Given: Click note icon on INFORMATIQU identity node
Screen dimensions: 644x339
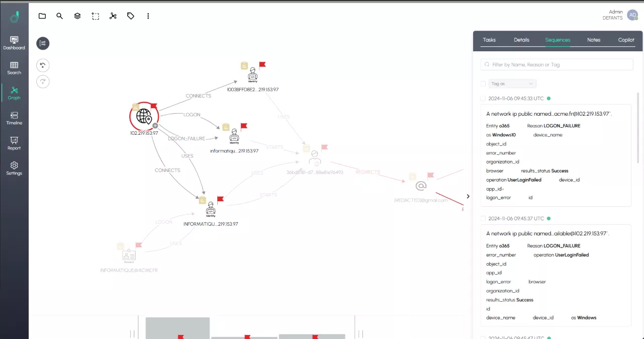Looking at the screenshot, I should tap(202, 200).
